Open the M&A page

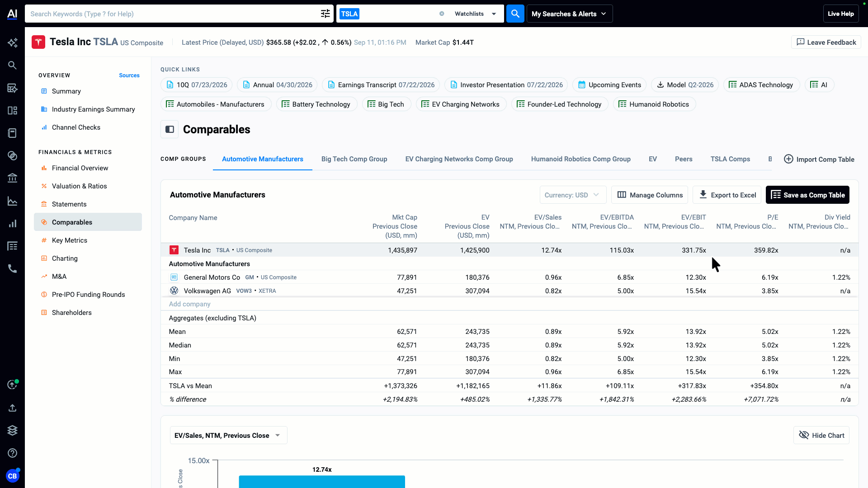pyautogui.click(x=59, y=277)
